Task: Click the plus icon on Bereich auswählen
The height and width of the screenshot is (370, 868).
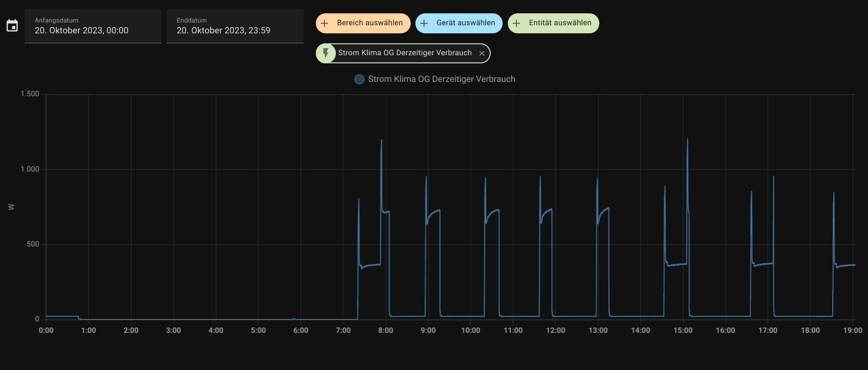Action: pos(324,23)
